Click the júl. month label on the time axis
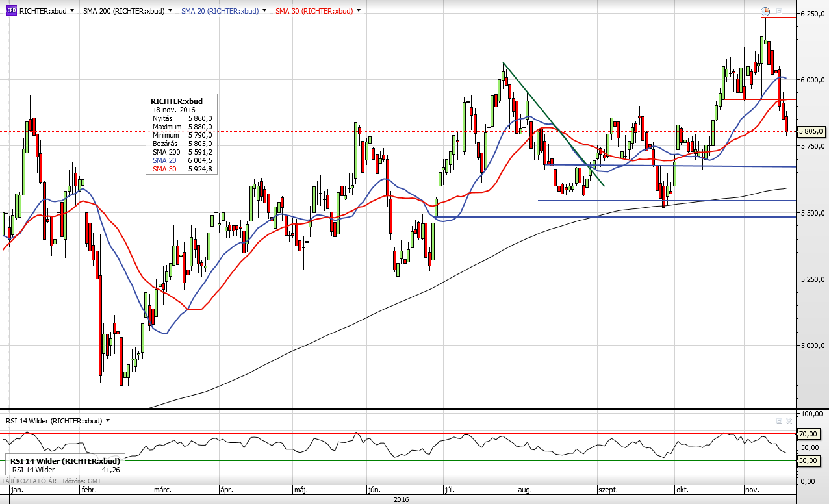Viewport: 829px width, 504px height. coord(450,490)
